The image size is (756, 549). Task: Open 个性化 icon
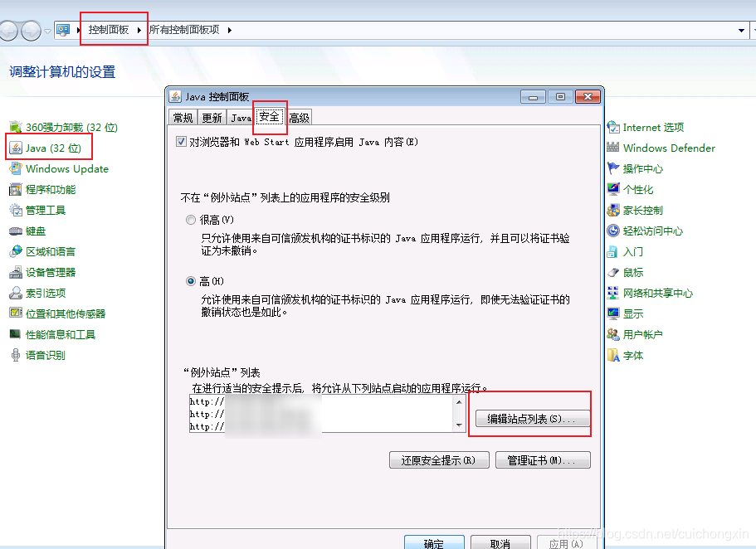coord(613,189)
